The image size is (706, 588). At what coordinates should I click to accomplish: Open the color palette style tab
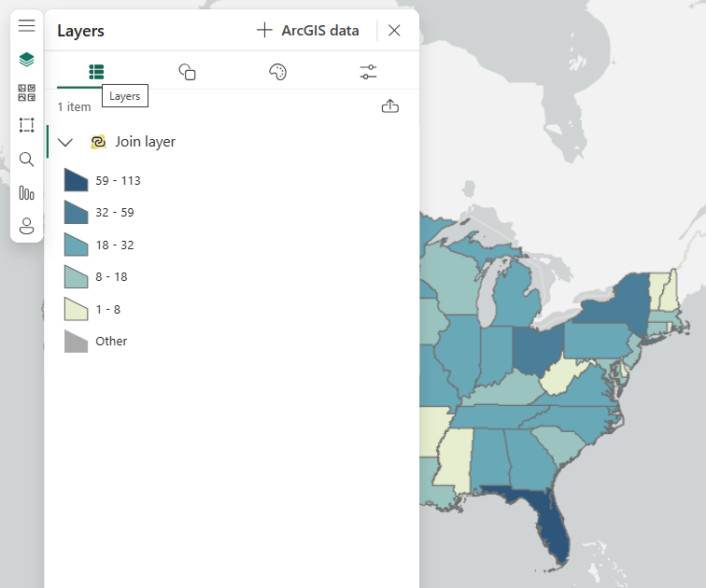coord(277,72)
